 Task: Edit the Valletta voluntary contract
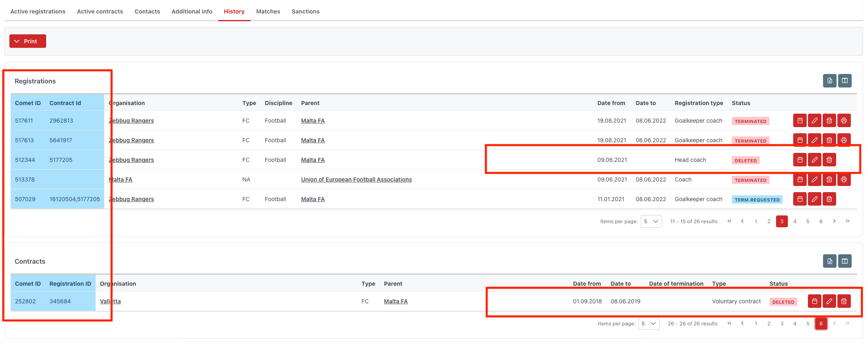[829, 301]
